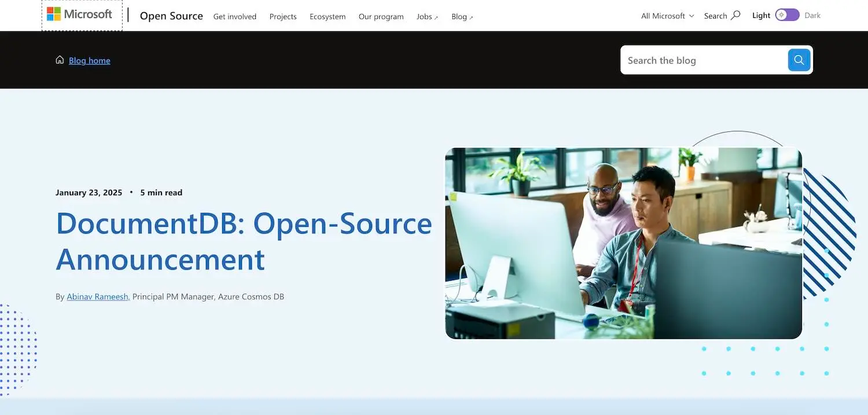This screenshot has height=415, width=868.
Task: Open the Ecosystem section from the navigation
Action: [x=328, y=17]
